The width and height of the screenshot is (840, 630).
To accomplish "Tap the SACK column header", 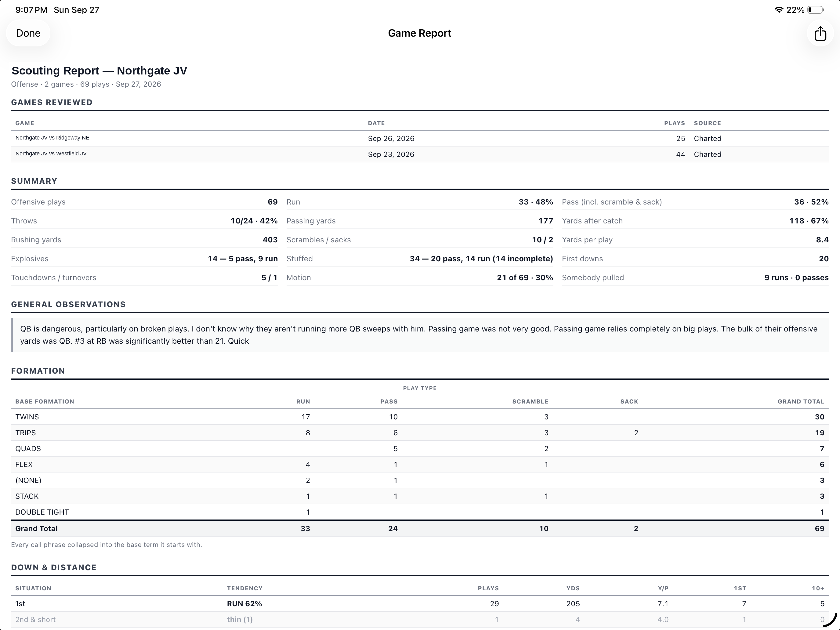I will (629, 401).
